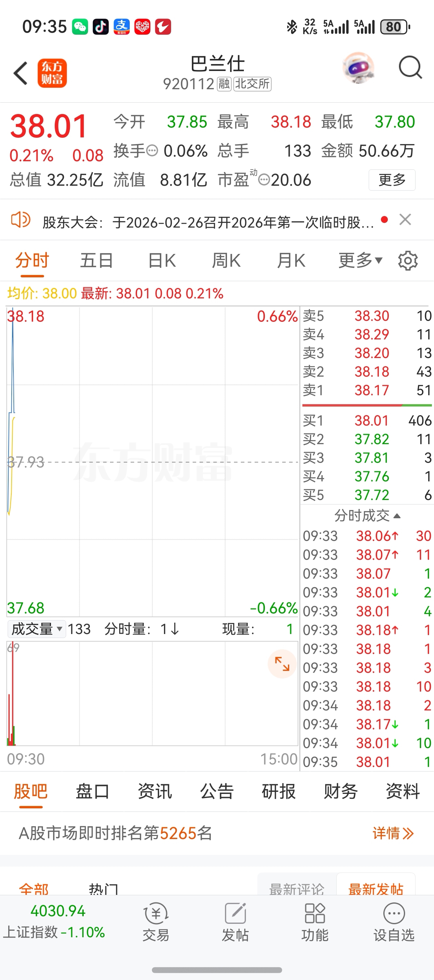Switch to 最新评论 sorting toggle
The height and width of the screenshot is (980, 434).
(297, 888)
